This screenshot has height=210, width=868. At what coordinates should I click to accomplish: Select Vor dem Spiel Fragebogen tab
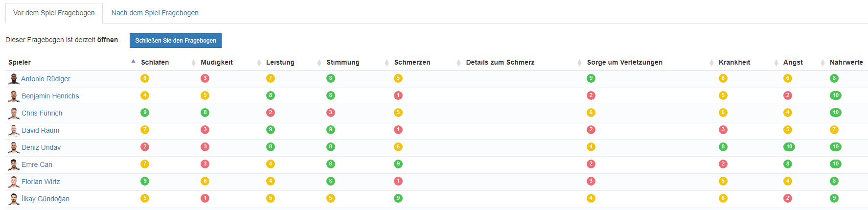coord(54,13)
